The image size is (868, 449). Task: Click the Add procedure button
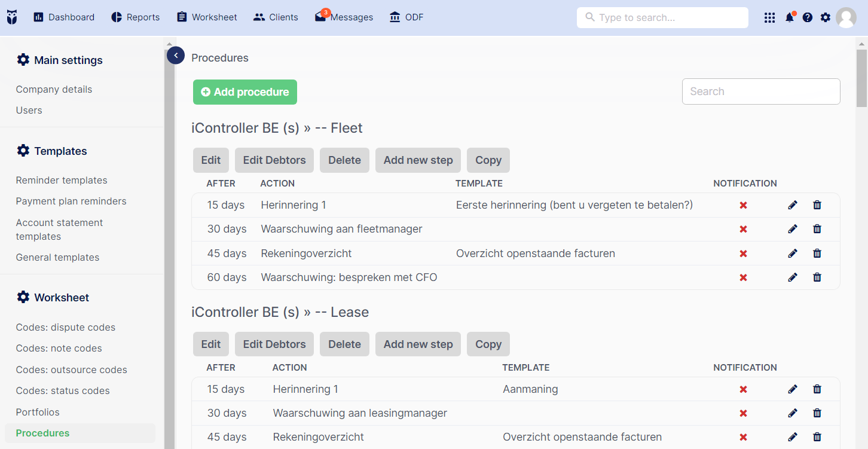coord(245,92)
